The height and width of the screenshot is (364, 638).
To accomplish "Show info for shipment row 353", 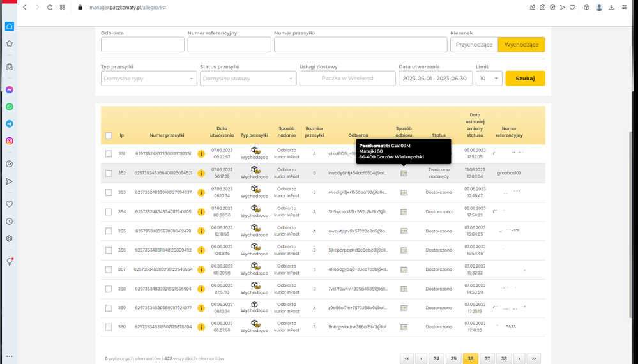I will pyautogui.click(x=201, y=193).
